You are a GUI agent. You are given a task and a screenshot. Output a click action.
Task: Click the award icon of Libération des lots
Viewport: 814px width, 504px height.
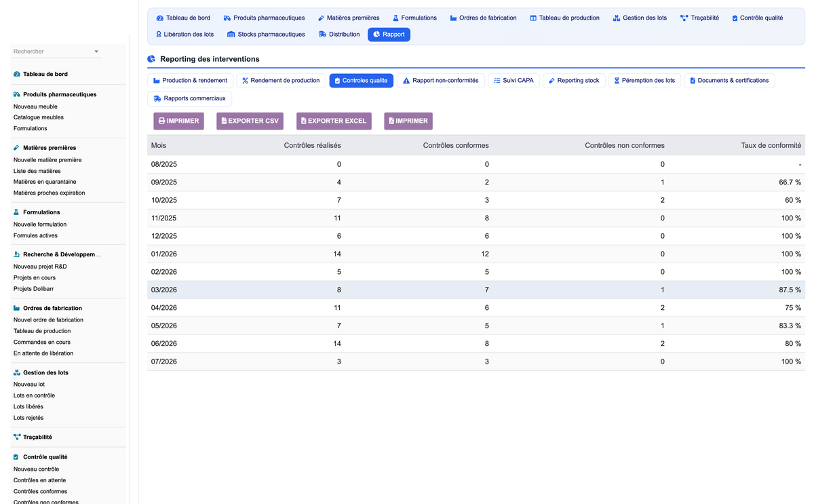(159, 34)
